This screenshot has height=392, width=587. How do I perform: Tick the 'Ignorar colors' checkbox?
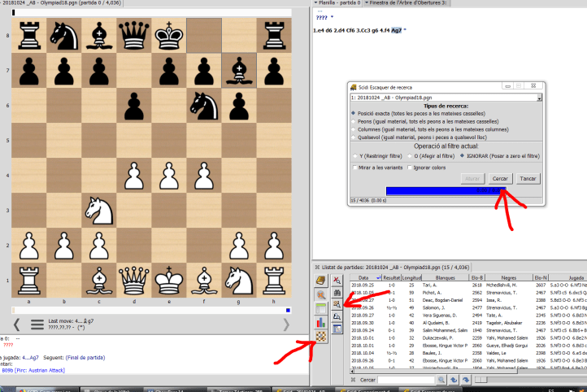409,168
